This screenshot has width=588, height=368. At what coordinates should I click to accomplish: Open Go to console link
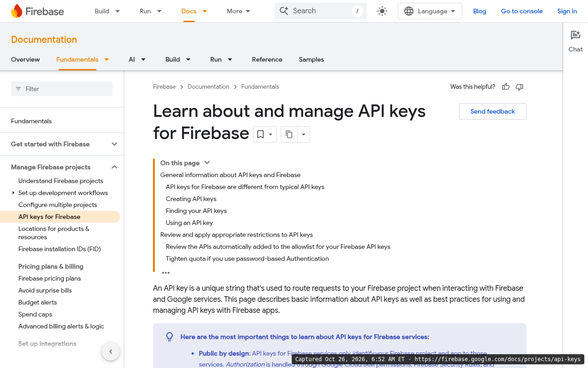[x=522, y=11]
